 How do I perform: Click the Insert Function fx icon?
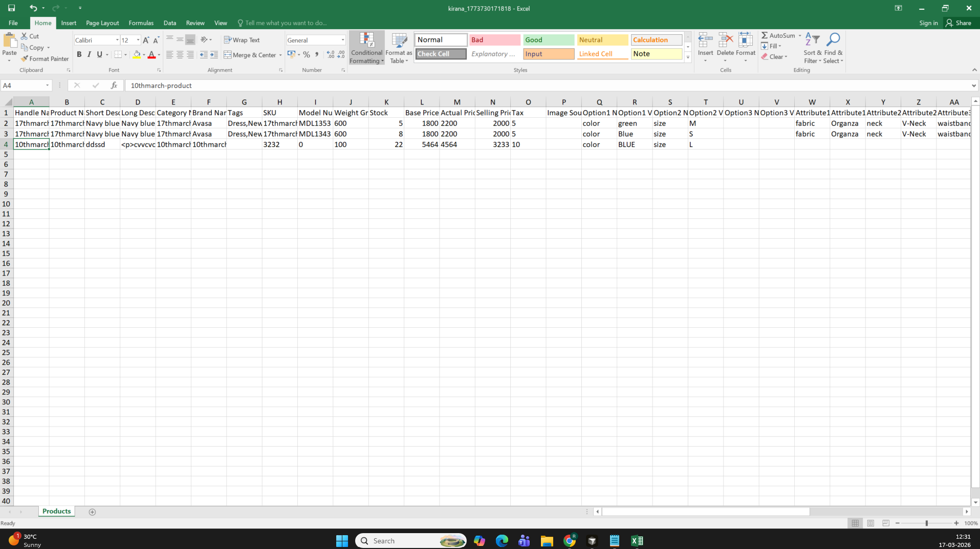[114, 86]
